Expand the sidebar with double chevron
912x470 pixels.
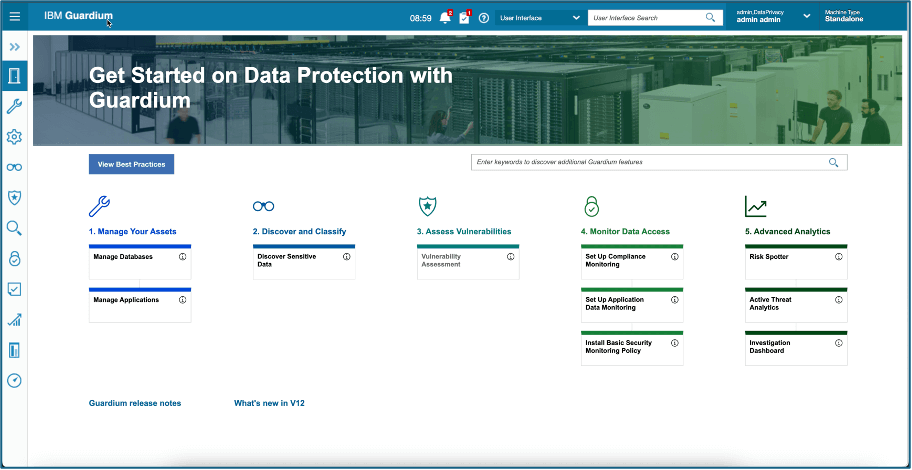pyautogui.click(x=15, y=47)
